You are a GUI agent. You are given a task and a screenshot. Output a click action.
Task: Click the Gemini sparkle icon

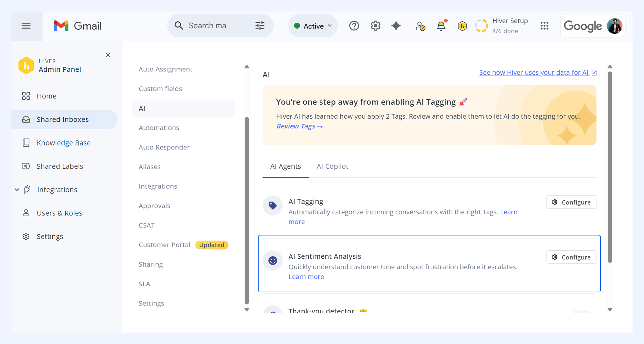click(396, 26)
